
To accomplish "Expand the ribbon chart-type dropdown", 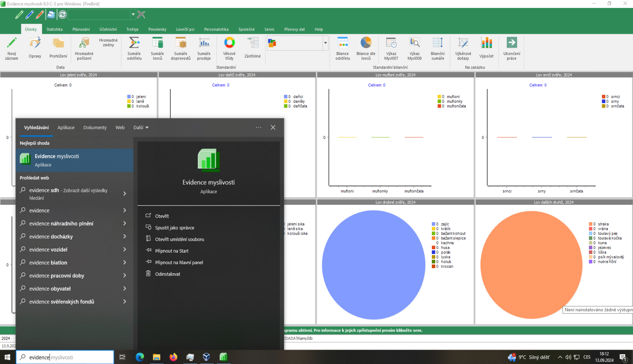I will point(326,43).
